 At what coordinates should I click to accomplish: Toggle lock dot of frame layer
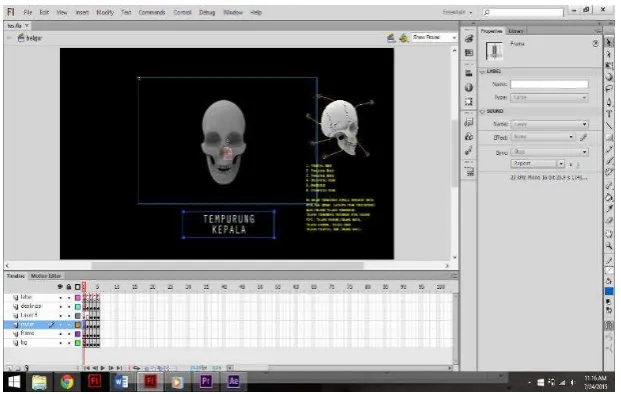[69, 334]
